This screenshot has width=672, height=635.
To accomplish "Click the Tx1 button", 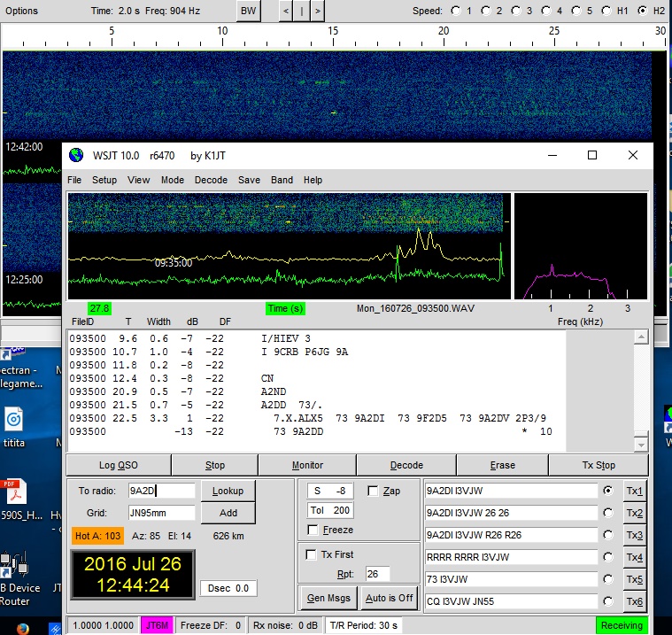I will [x=634, y=491].
